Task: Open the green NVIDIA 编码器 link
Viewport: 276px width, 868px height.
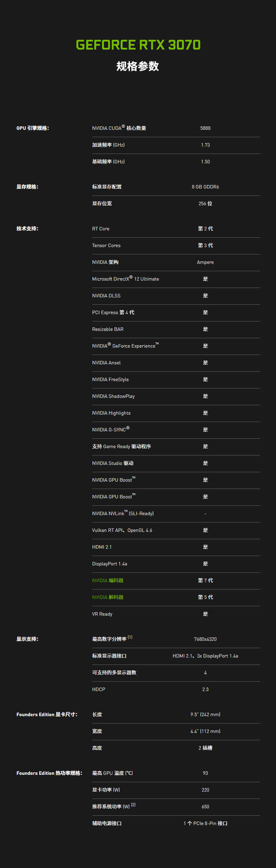Action: (108, 580)
